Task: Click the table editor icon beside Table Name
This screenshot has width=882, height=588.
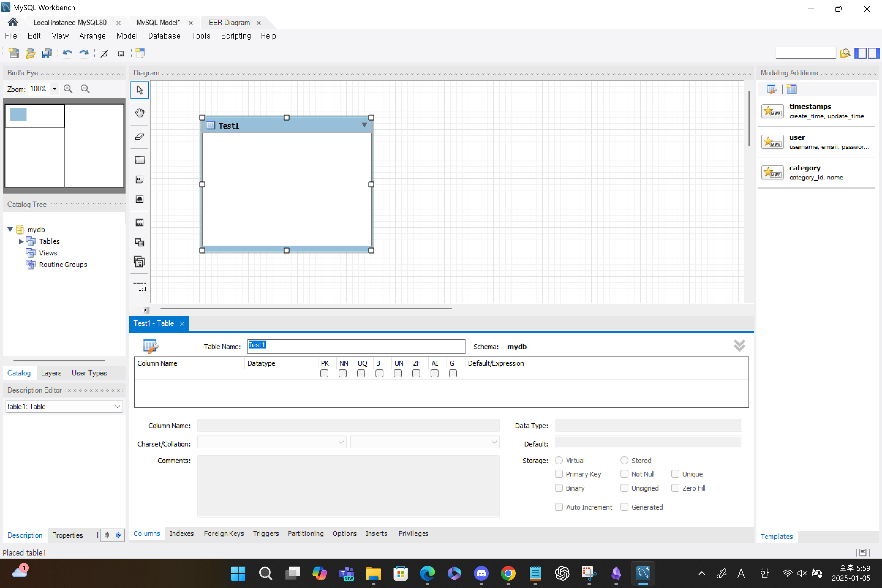Action: pyautogui.click(x=151, y=346)
